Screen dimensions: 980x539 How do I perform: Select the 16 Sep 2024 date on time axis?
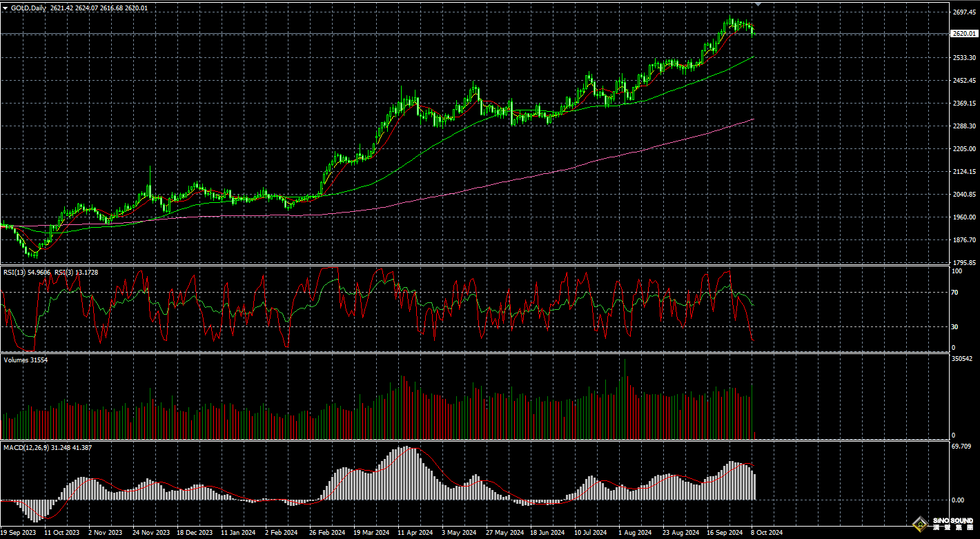[x=725, y=533]
